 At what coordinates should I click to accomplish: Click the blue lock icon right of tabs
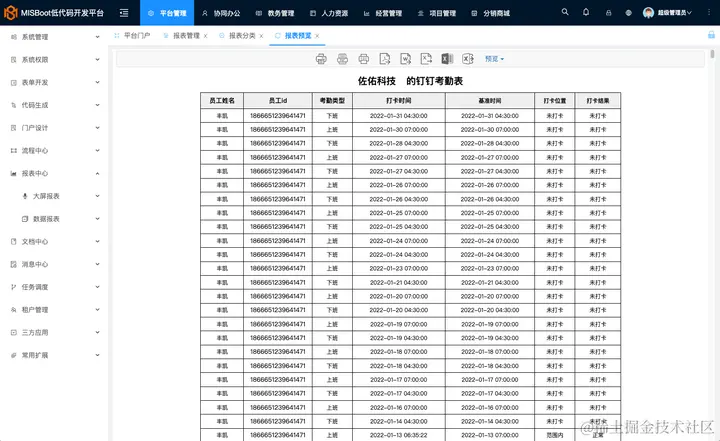coord(711,35)
